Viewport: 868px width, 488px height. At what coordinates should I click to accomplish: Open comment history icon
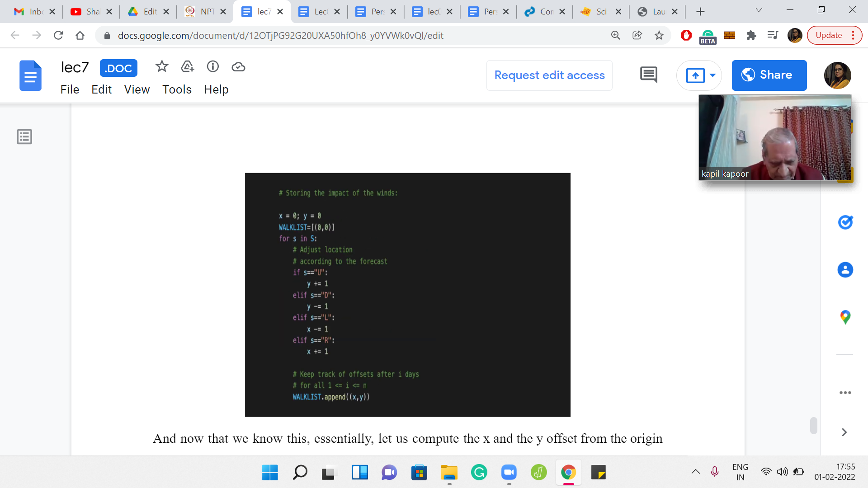648,75
